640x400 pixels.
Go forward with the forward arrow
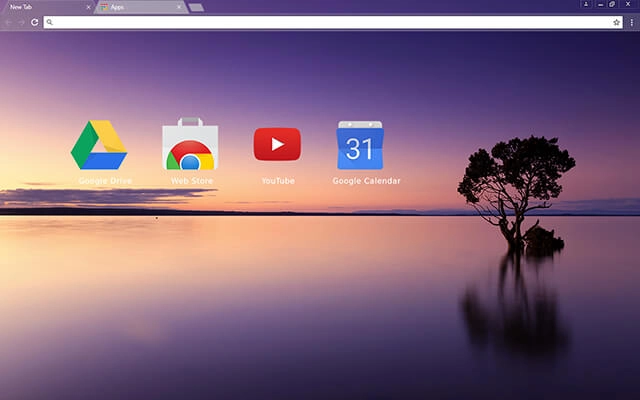pos(21,22)
